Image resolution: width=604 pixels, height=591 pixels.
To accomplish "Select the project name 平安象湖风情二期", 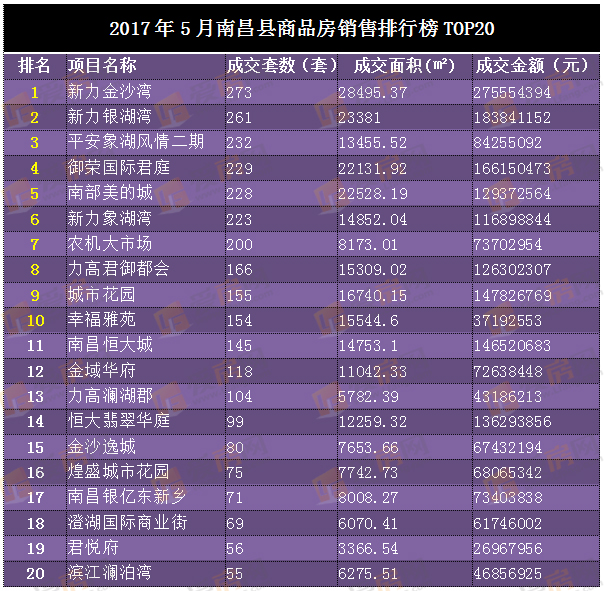I will tap(136, 142).
